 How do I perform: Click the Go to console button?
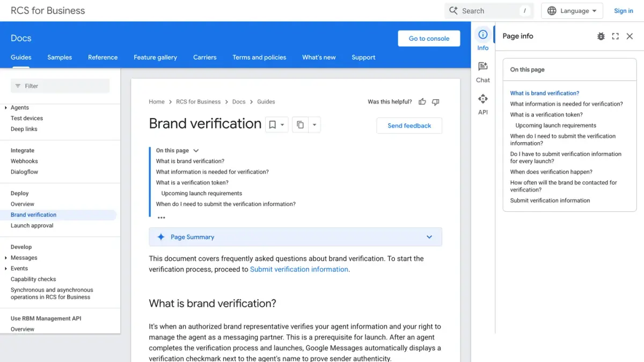tap(429, 38)
